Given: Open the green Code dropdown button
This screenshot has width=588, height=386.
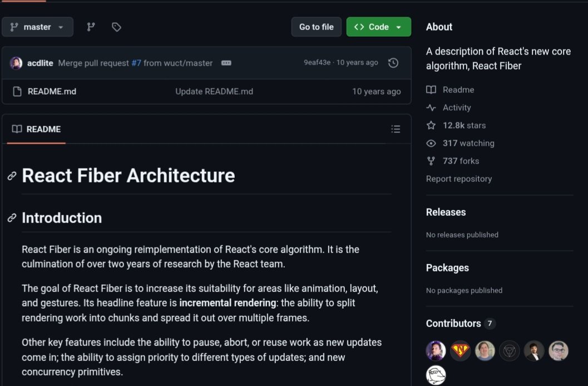Looking at the screenshot, I should (378, 27).
